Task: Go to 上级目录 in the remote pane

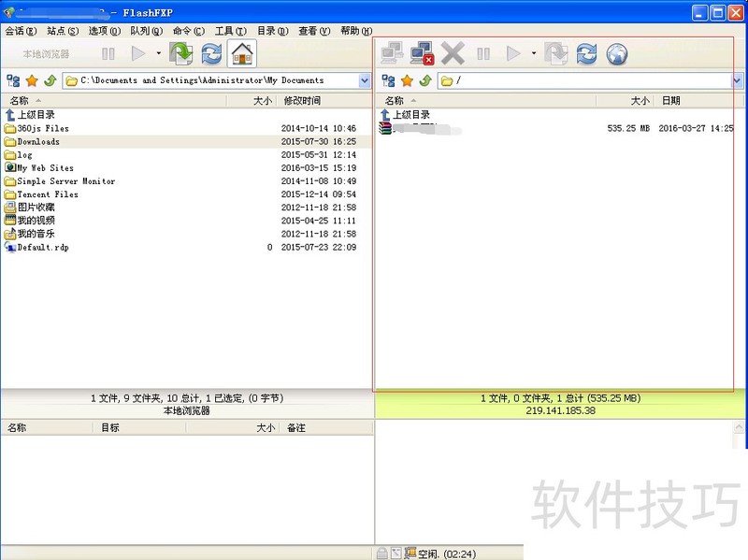Action: [x=410, y=115]
